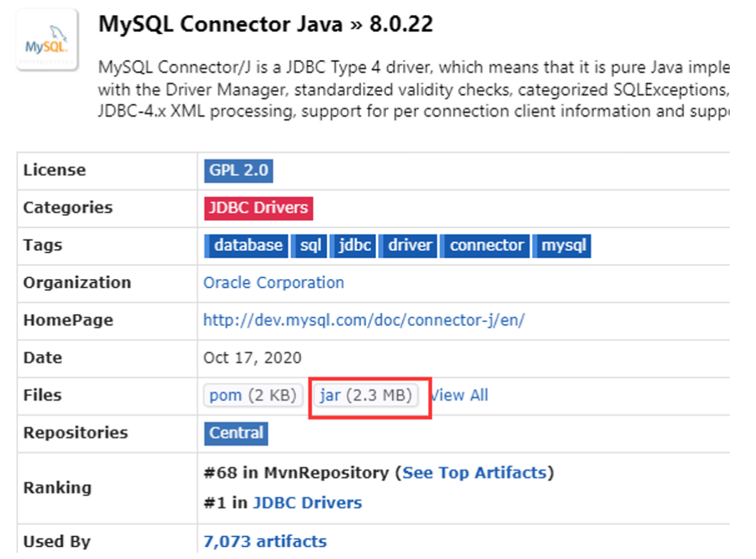Select the driver tag
The height and width of the screenshot is (559, 756).
[409, 245]
